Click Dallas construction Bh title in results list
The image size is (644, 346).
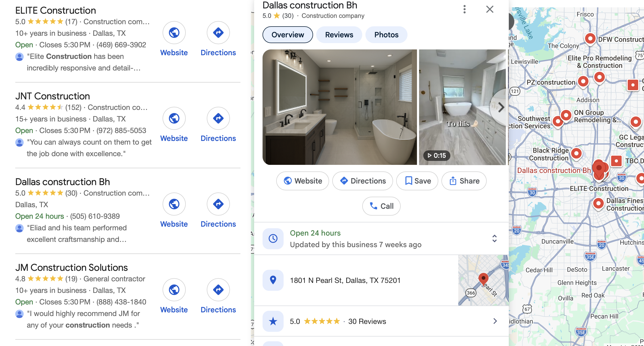pyautogui.click(x=63, y=182)
